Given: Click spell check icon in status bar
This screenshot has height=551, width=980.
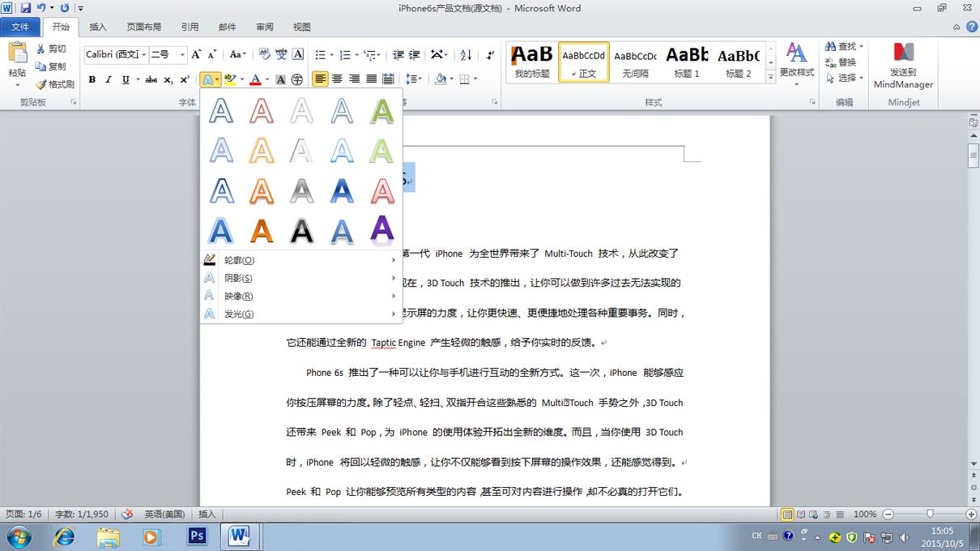Looking at the screenshot, I should tap(127, 515).
